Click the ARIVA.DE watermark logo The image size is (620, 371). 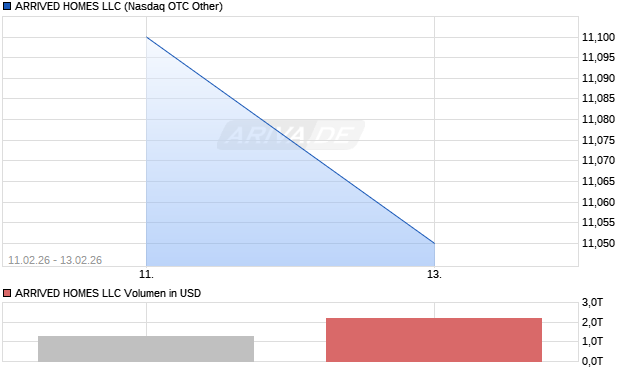(291, 135)
